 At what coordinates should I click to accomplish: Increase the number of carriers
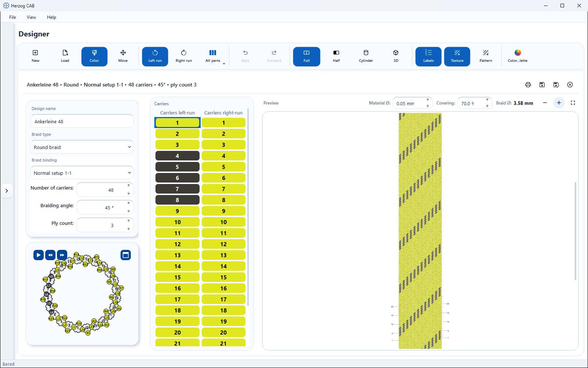tap(129, 186)
